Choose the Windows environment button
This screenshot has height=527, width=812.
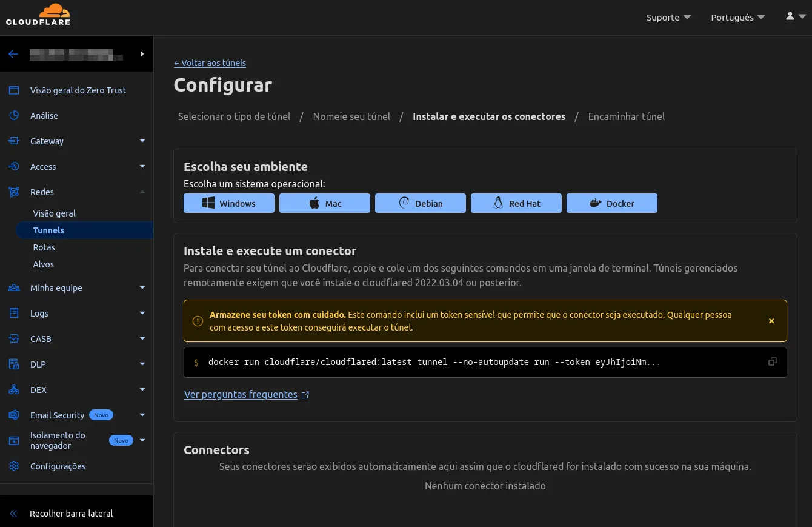click(229, 203)
